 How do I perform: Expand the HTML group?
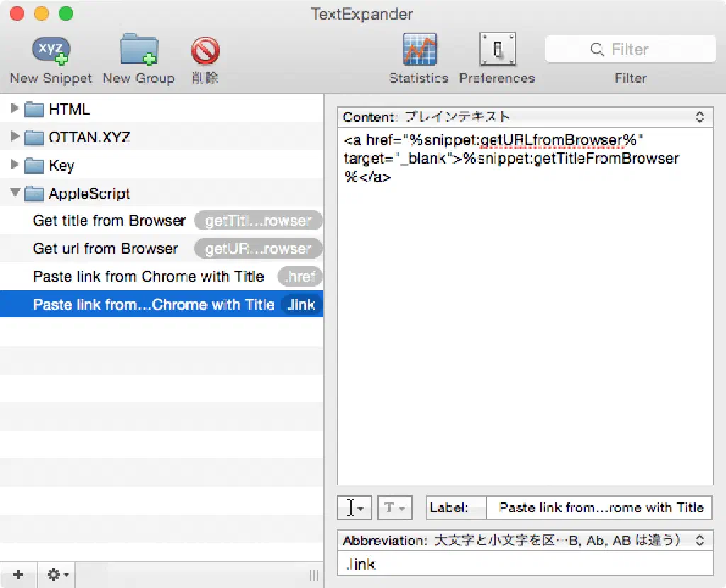click(15, 109)
